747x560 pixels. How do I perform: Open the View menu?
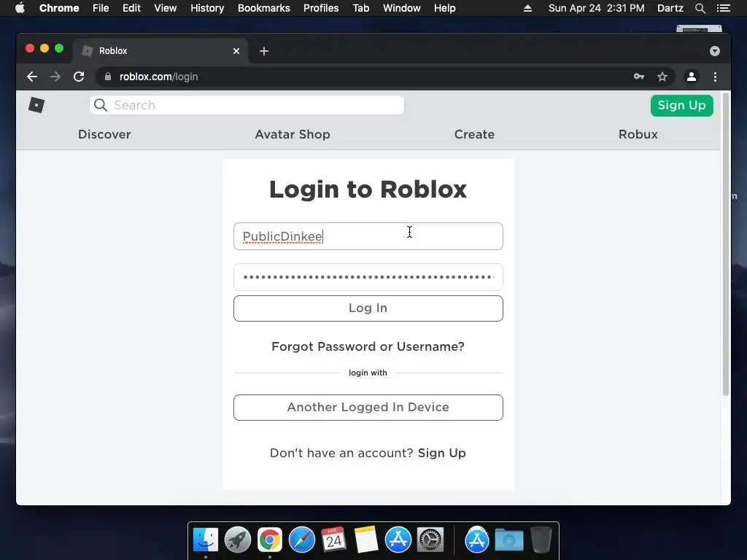click(166, 8)
